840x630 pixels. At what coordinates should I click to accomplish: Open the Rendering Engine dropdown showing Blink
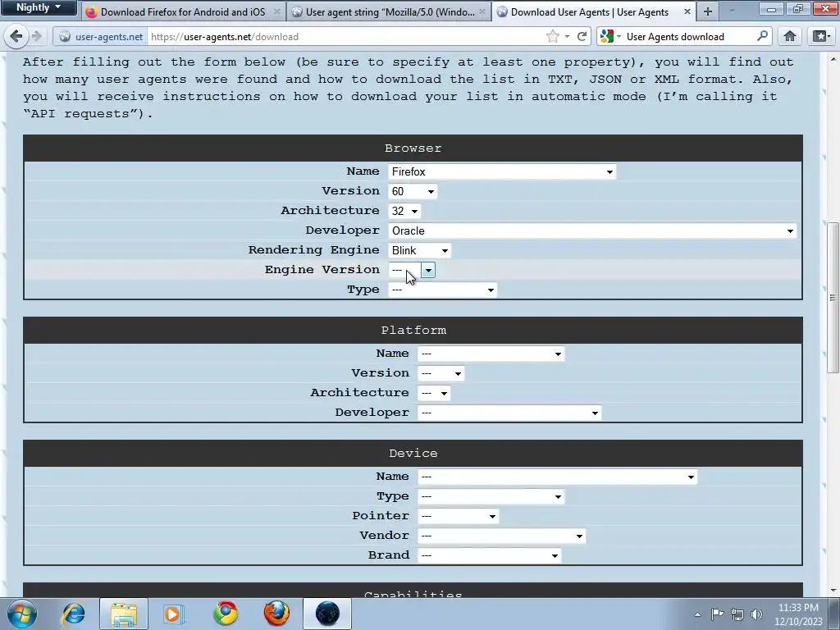(x=419, y=250)
